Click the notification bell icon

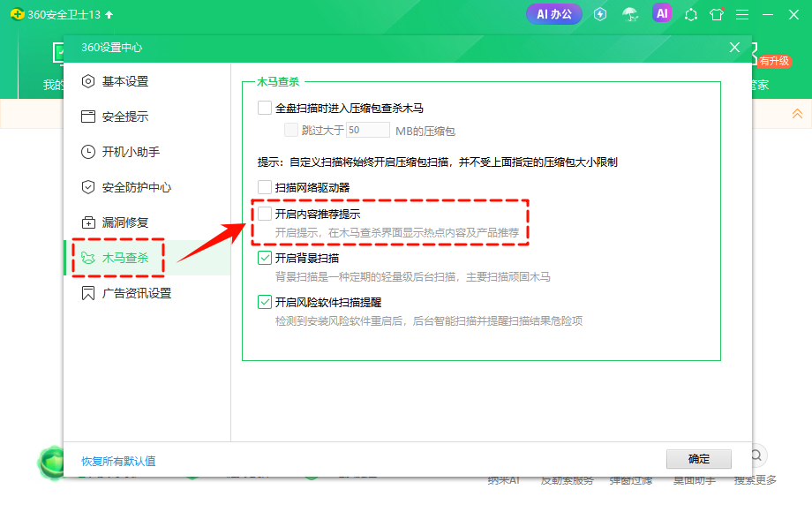[x=691, y=13]
